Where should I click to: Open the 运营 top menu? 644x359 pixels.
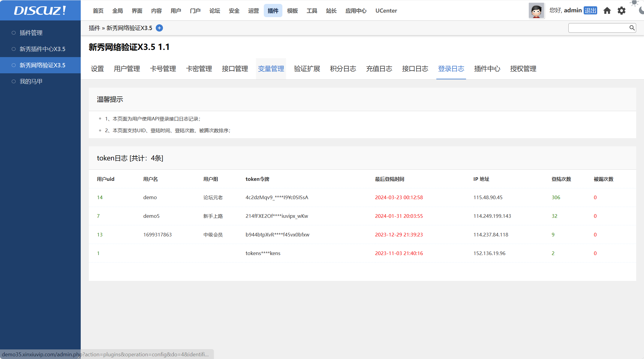point(254,11)
